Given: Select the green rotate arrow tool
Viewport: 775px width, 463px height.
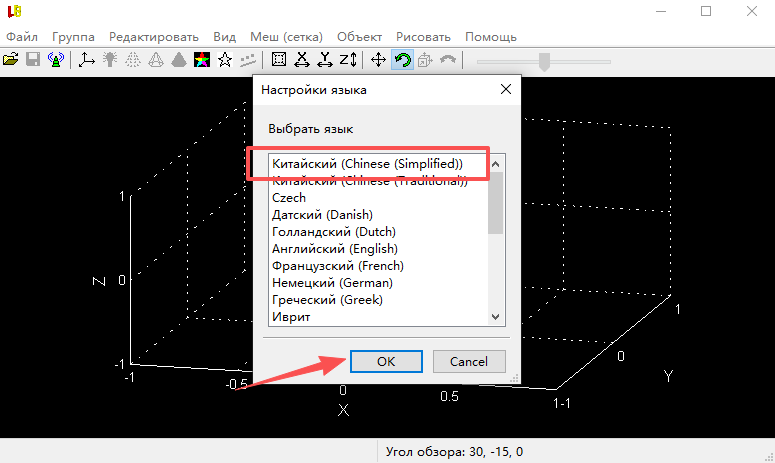Looking at the screenshot, I should click(x=402, y=60).
